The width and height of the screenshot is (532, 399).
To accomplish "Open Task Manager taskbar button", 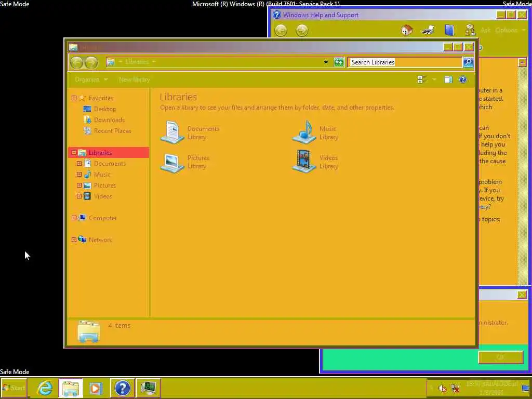I will [x=148, y=388].
